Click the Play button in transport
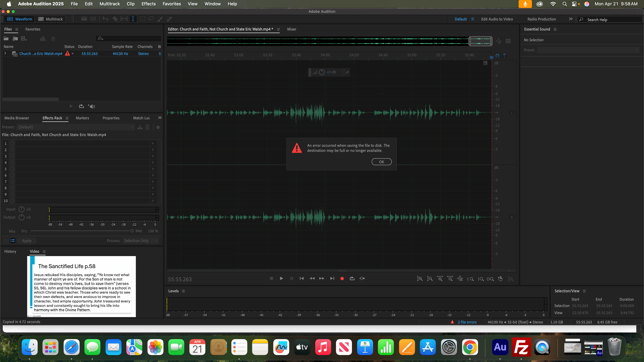644x362 pixels. (x=282, y=279)
